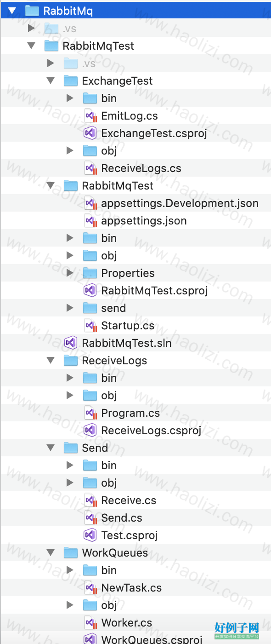Expand the send folder
271x644 pixels.
point(70,308)
